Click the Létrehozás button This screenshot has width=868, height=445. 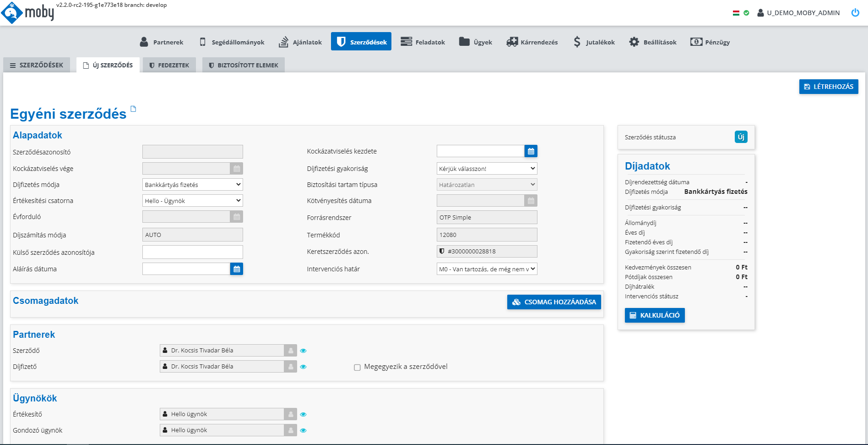(828, 87)
